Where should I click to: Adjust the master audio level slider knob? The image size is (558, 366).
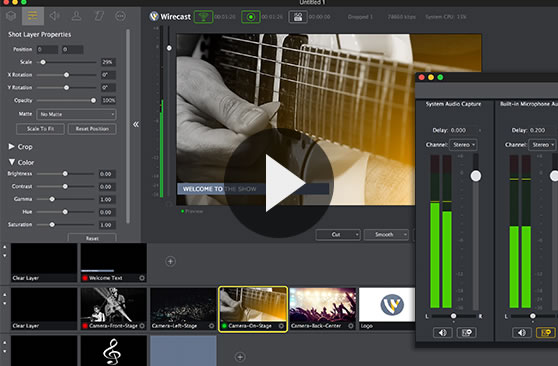pyautogui.click(x=169, y=48)
